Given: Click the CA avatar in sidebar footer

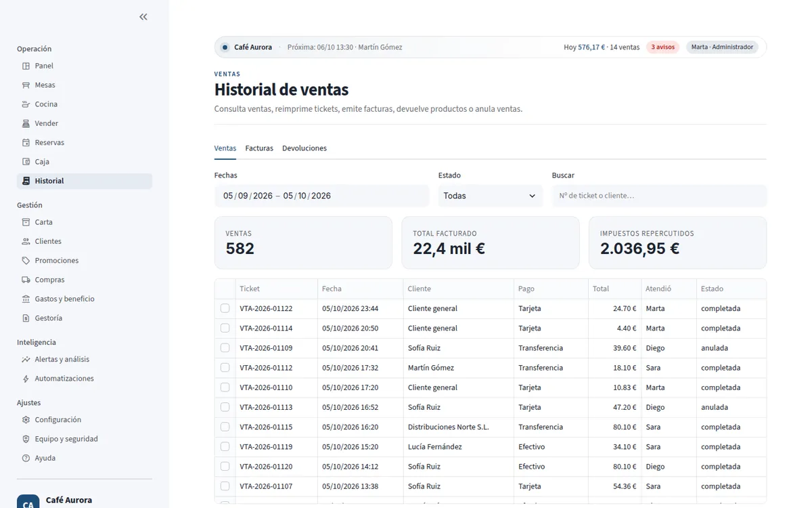Looking at the screenshot, I should pyautogui.click(x=28, y=501).
